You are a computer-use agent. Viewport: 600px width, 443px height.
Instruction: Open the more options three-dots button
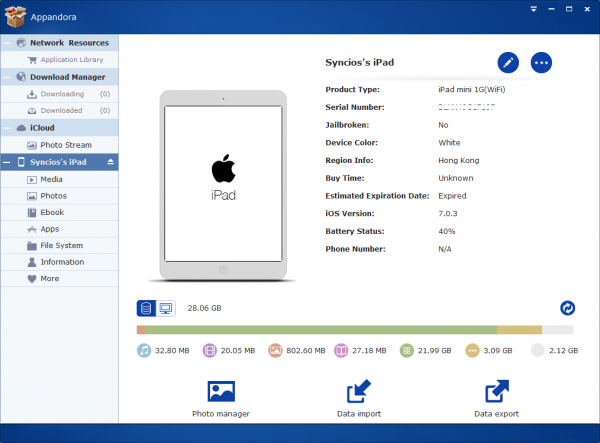tap(541, 63)
